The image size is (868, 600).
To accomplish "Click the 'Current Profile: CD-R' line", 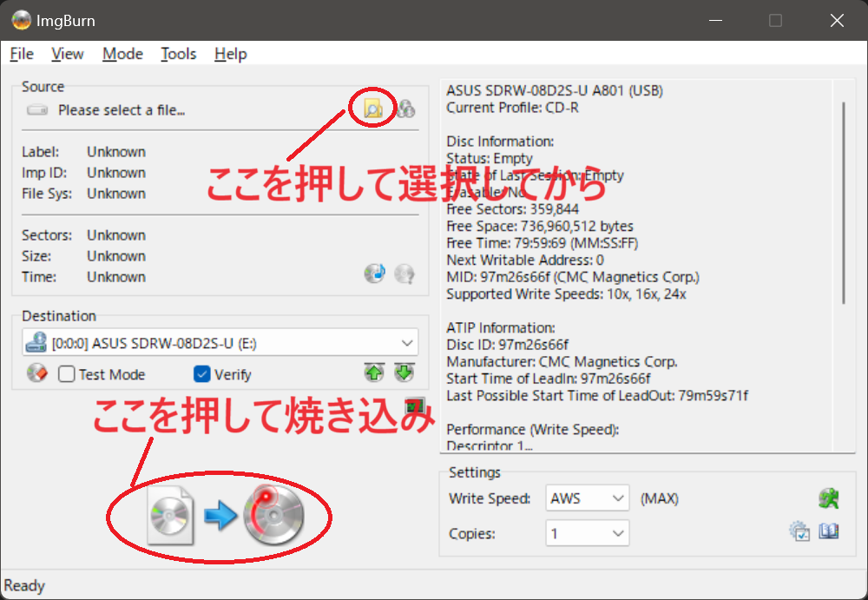I will click(x=513, y=108).
